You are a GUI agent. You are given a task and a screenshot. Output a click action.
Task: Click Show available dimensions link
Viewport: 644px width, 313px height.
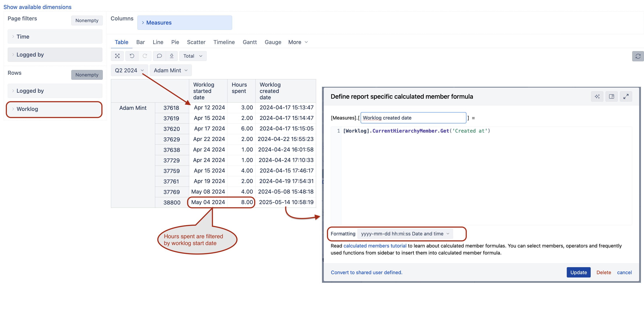pos(37,7)
